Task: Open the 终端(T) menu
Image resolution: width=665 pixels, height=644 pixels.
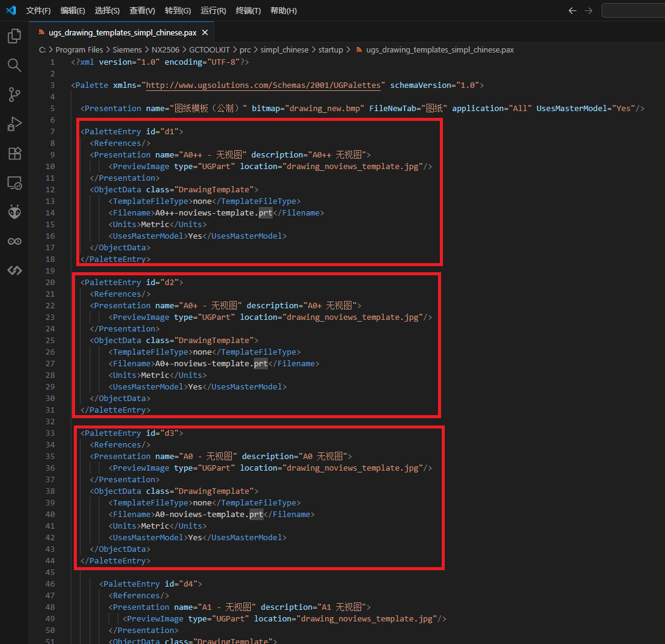Action: pos(248,10)
